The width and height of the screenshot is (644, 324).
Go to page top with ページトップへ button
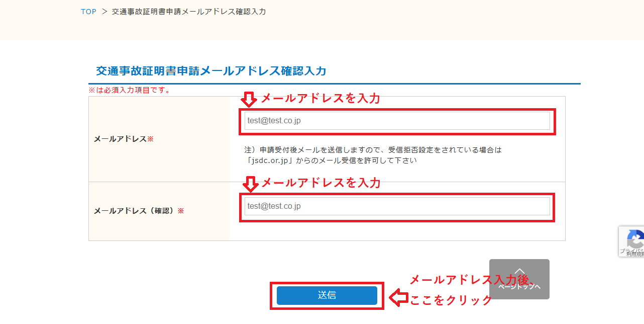click(519, 279)
